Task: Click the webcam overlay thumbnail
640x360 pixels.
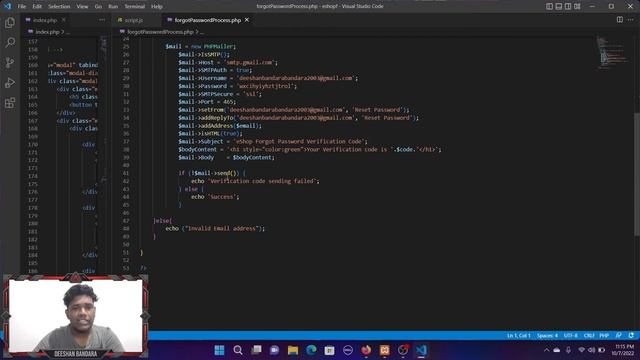Action: 76,315
